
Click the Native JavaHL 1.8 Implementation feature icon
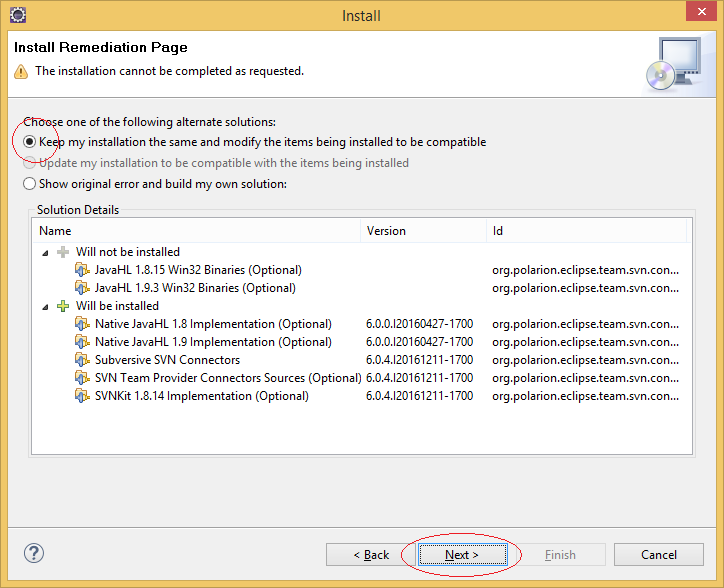(x=82, y=324)
